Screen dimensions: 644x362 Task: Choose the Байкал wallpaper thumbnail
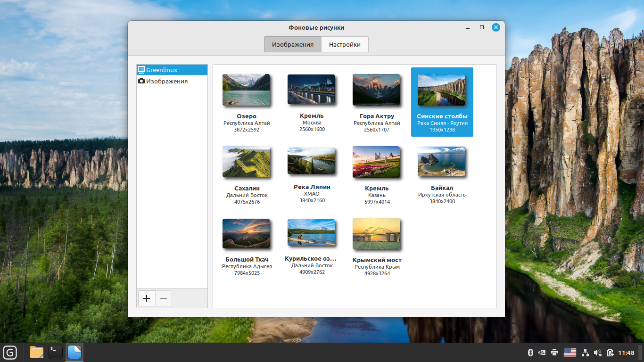tap(441, 162)
